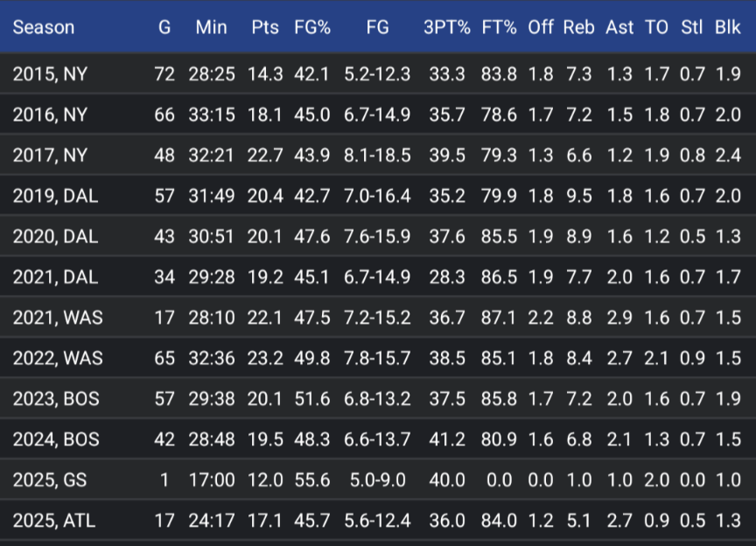The width and height of the screenshot is (756, 546).
Task: Click the 2019, DAL season label
Action: (55, 196)
